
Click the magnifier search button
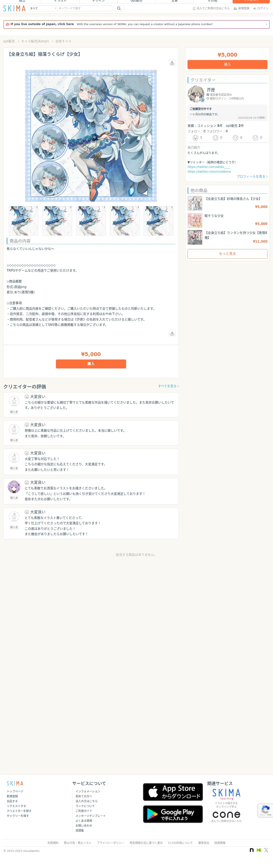pos(119,9)
